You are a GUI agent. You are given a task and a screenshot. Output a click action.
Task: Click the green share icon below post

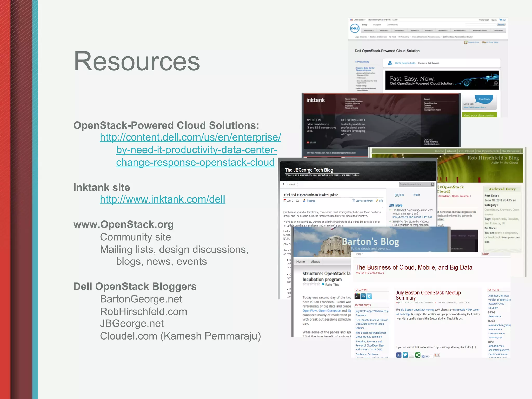(x=418, y=355)
